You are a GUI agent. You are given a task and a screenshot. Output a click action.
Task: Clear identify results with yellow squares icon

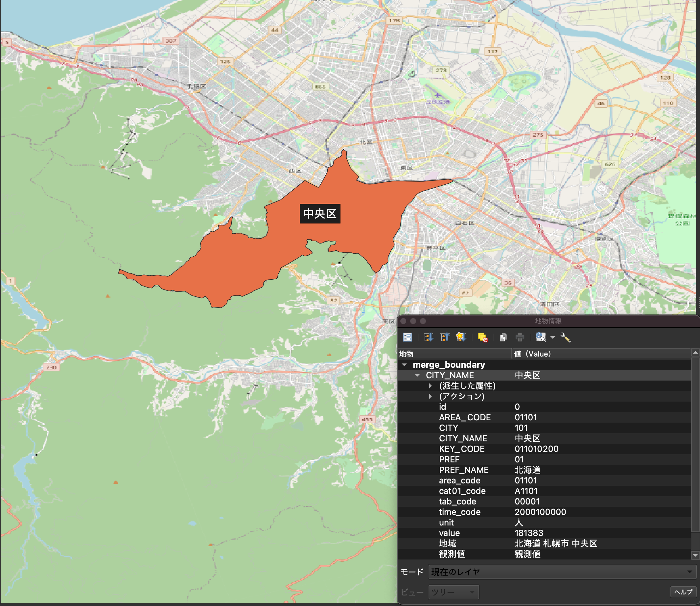[482, 337]
